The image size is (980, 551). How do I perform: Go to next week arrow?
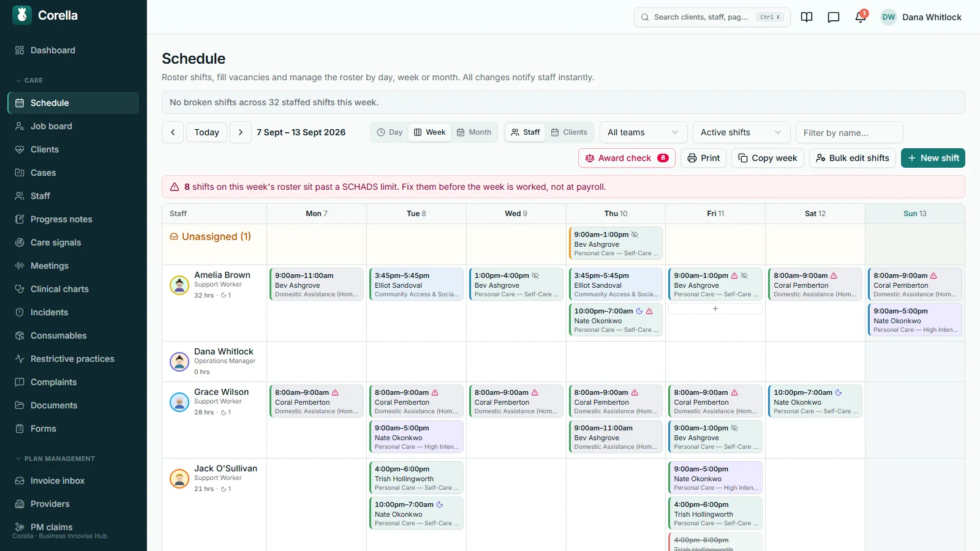tap(241, 132)
